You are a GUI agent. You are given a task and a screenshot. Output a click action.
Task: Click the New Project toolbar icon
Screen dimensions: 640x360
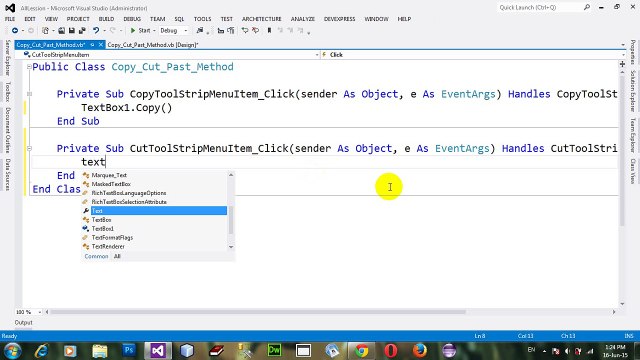[x=45, y=31]
